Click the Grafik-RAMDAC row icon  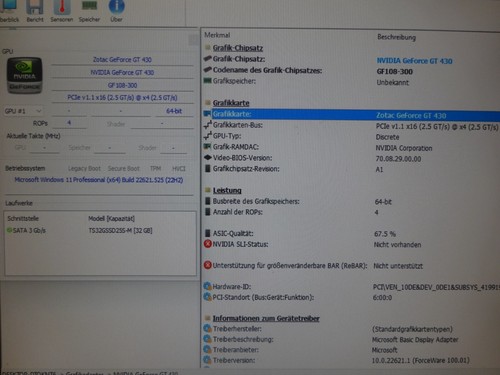pyautogui.click(x=207, y=147)
